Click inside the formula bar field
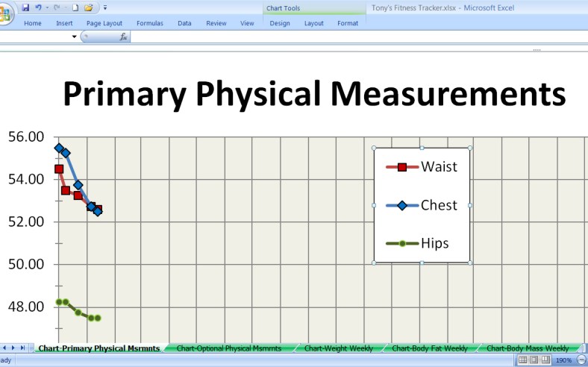 [359, 37]
